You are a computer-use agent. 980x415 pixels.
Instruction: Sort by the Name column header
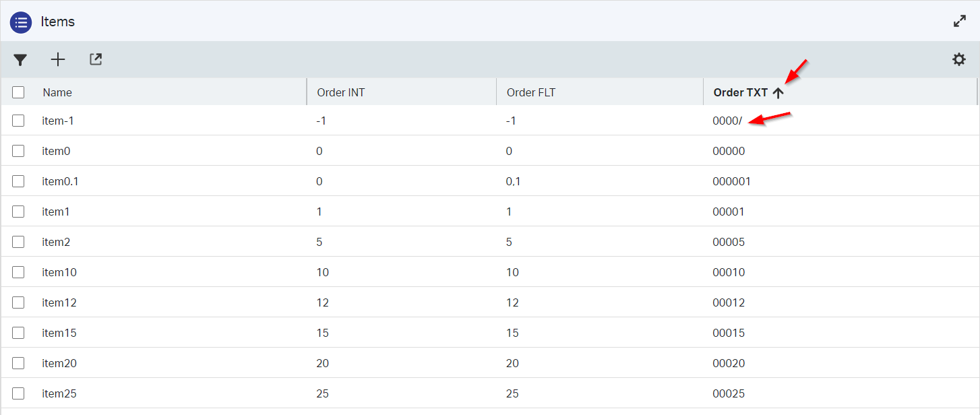57,93
